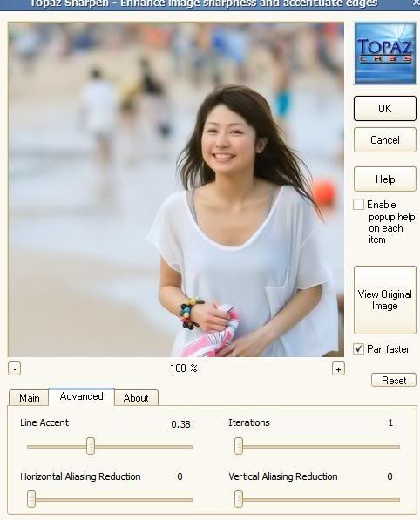Screen dimensions: 420x520
Task: Enable popup help on each item
Action: (x=358, y=205)
